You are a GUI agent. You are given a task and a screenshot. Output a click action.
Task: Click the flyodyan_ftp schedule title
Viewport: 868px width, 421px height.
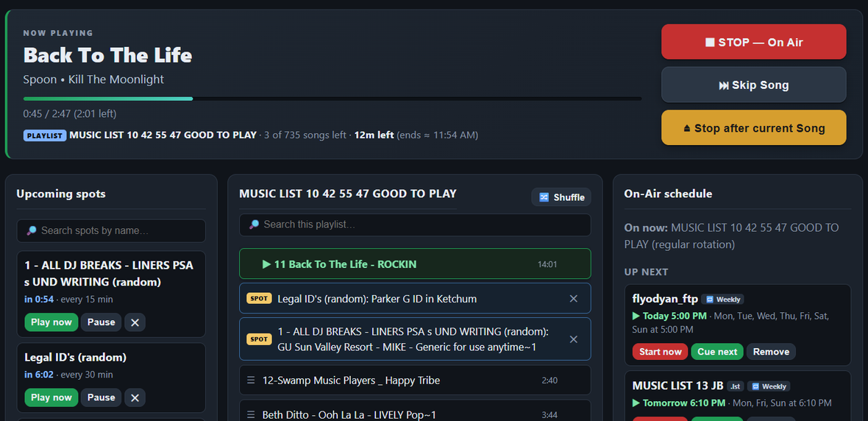coord(665,299)
